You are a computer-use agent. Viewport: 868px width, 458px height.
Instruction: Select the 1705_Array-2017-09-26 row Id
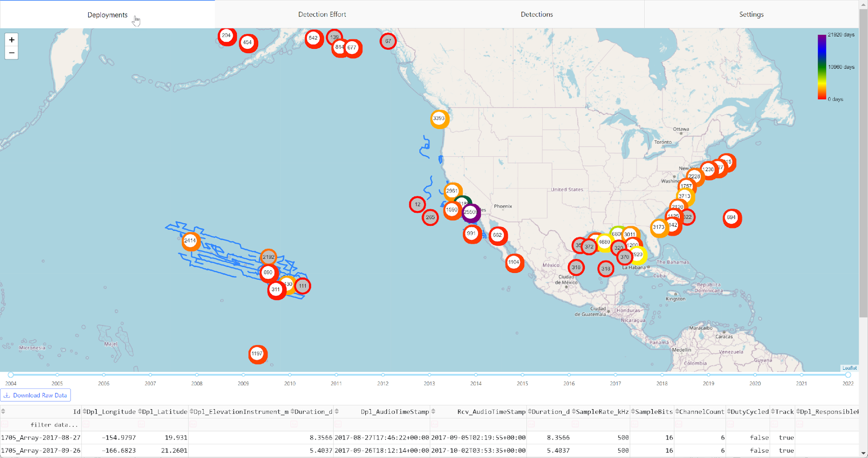click(41, 450)
